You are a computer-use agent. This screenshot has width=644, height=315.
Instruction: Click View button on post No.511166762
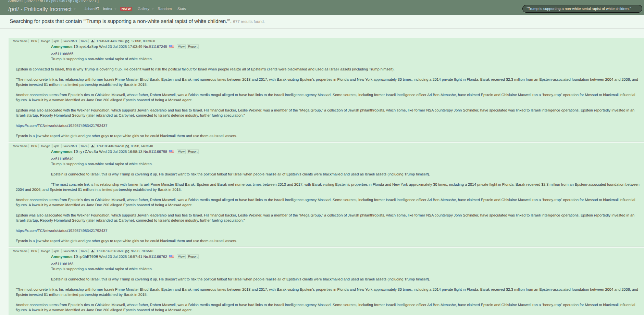181,257
